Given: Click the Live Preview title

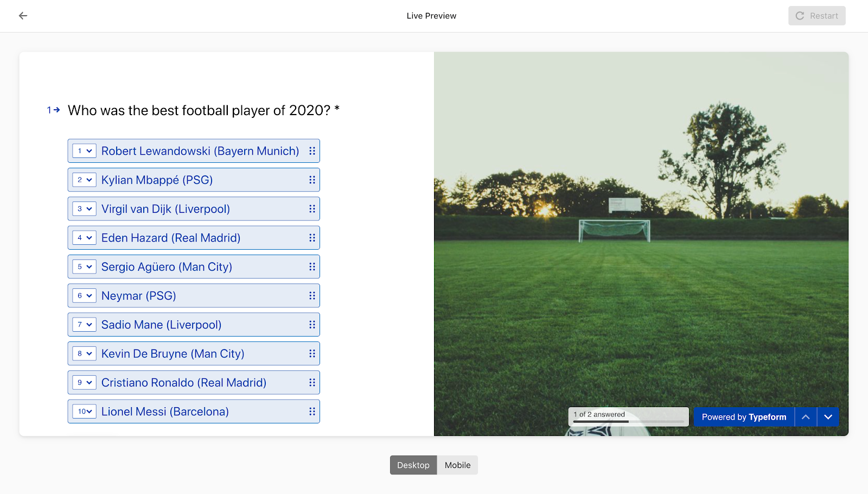Looking at the screenshot, I should [431, 16].
